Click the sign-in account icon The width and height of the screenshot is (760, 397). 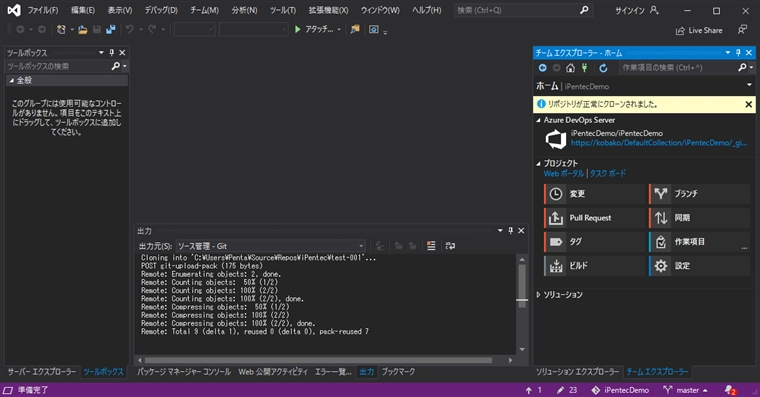[654, 10]
